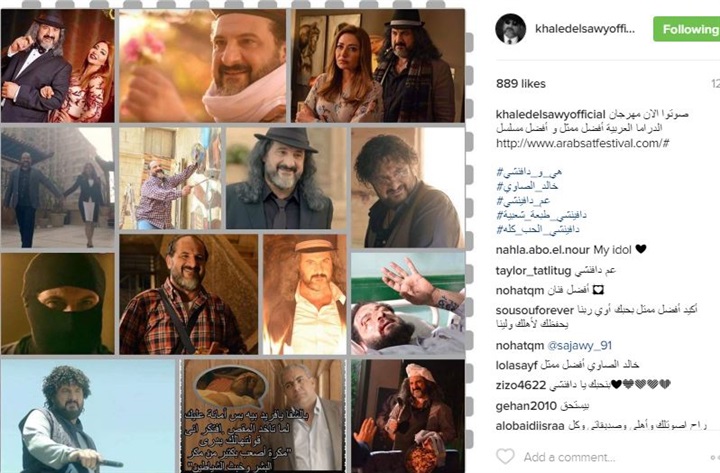Open commenter nahla.abo.el.nour's profile

click(x=542, y=250)
